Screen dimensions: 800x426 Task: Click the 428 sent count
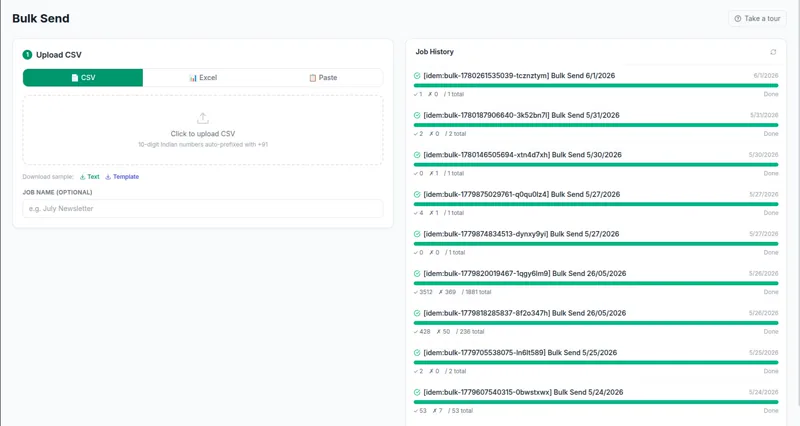pos(422,332)
